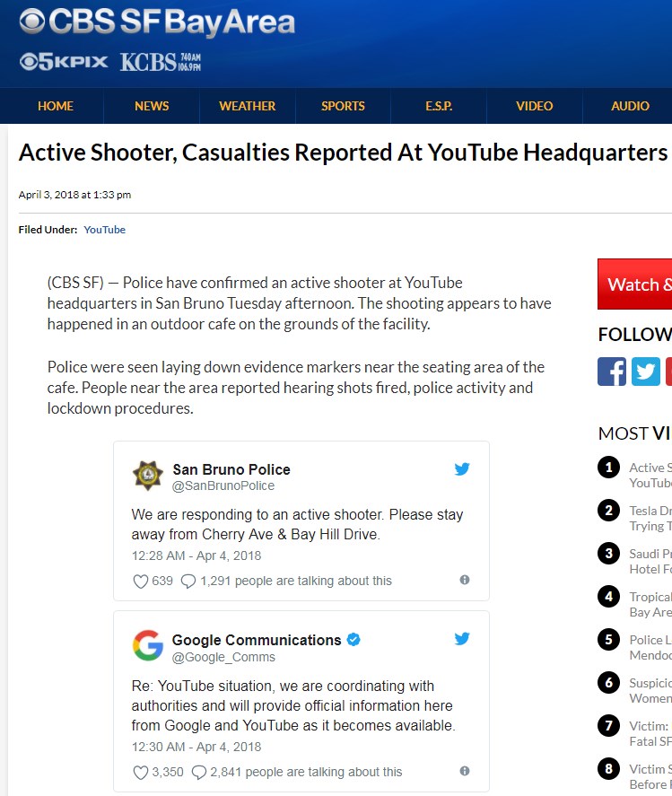This screenshot has height=796, width=672.
Task: Go to the HOME menu item
Action: [56, 106]
